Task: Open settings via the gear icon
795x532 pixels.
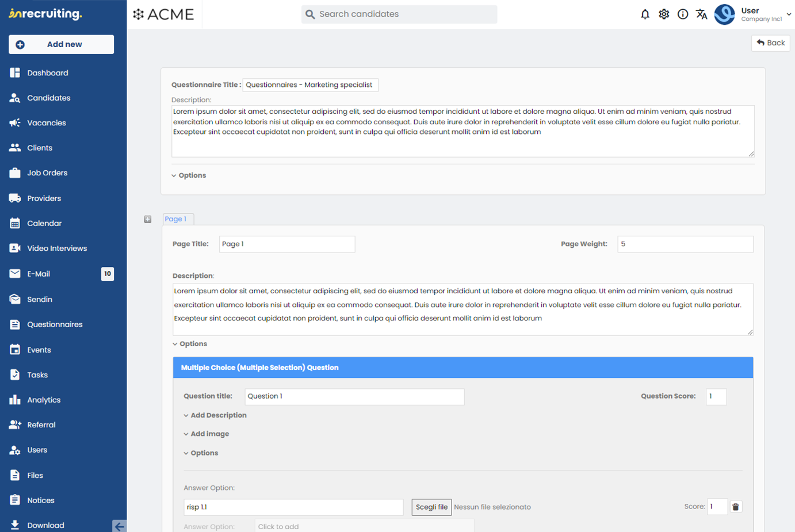Action: pyautogui.click(x=664, y=14)
